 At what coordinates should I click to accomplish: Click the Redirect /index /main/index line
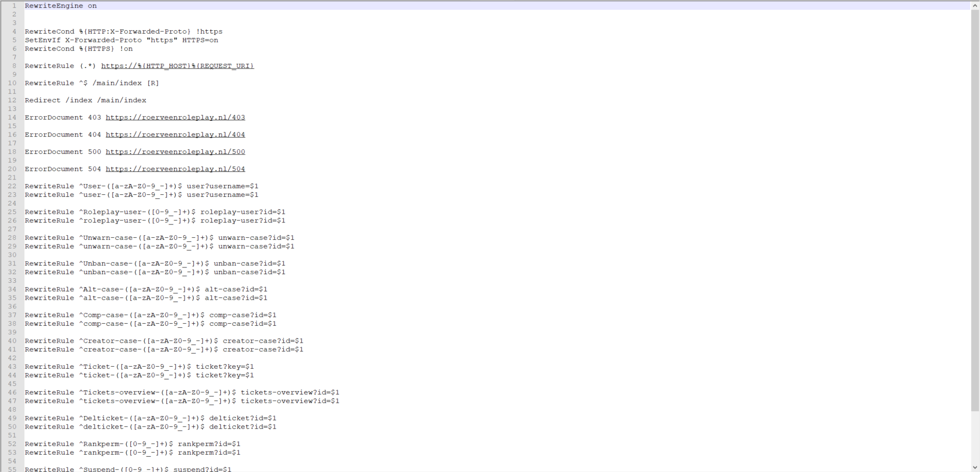click(85, 100)
